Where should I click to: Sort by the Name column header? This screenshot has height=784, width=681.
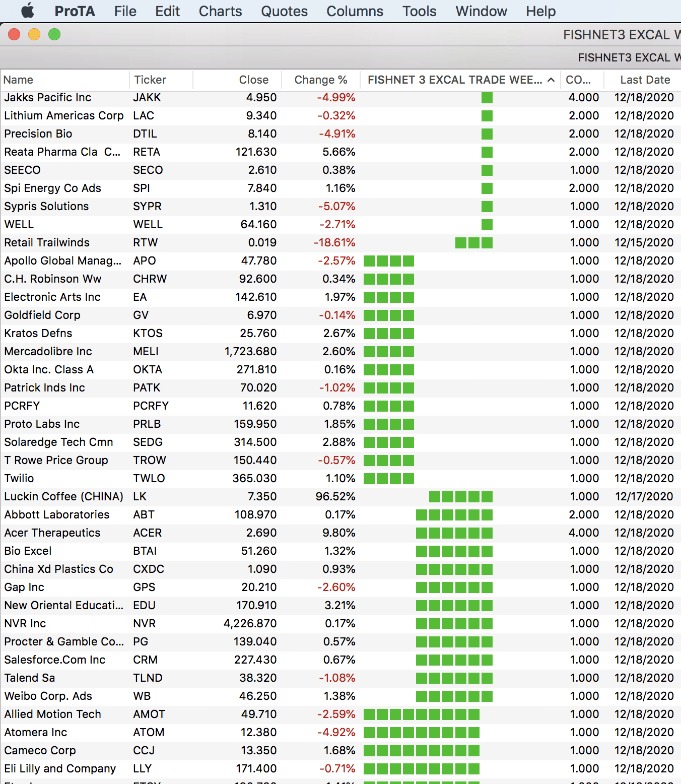click(64, 80)
